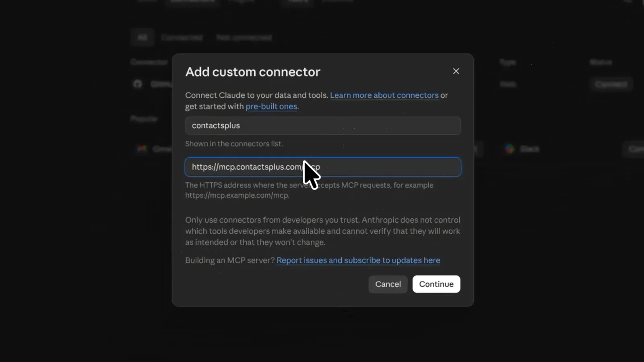
Task: Select the All filter tab in background
Action: 142,37
